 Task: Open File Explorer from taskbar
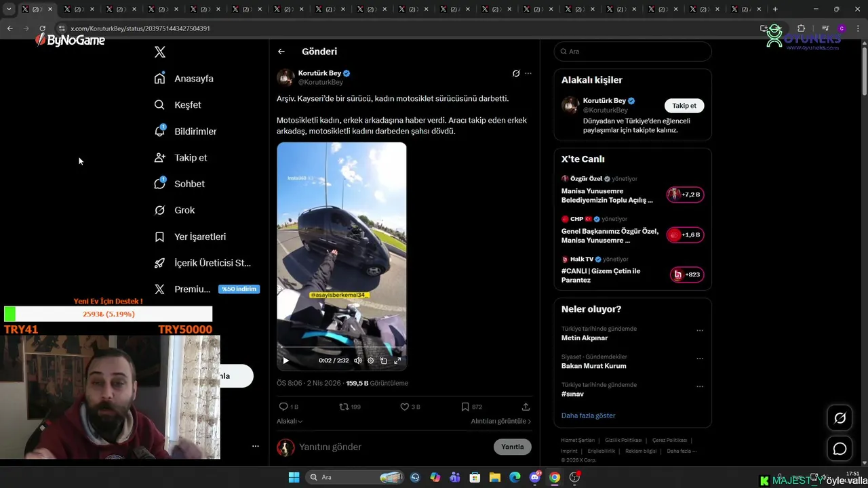point(495,477)
